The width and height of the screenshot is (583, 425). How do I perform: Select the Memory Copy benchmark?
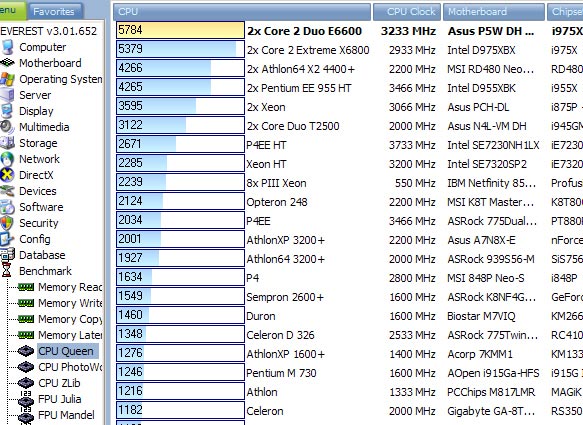point(70,319)
